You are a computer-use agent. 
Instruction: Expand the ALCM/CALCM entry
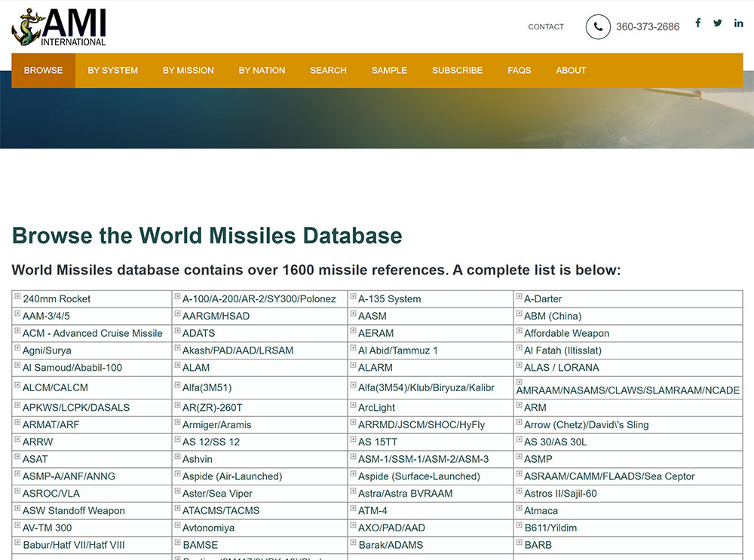[17, 385]
